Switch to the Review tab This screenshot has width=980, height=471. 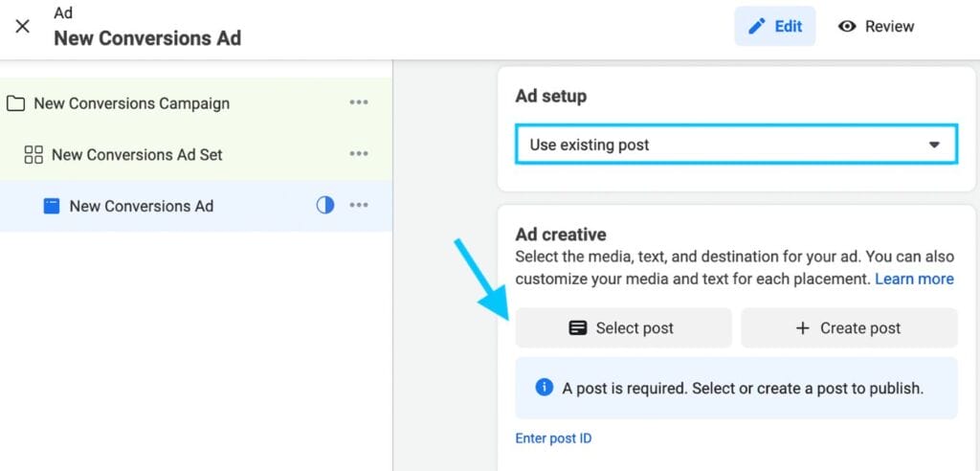877,26
